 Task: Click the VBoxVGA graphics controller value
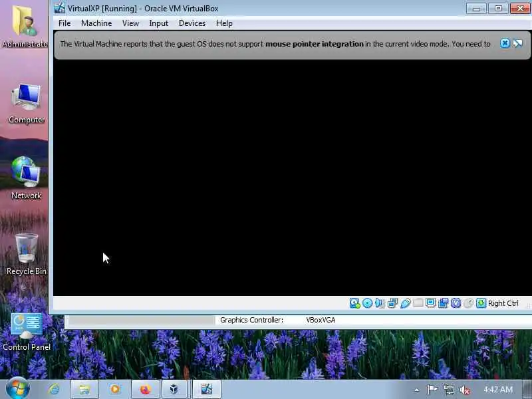click(x=321, y=320)
